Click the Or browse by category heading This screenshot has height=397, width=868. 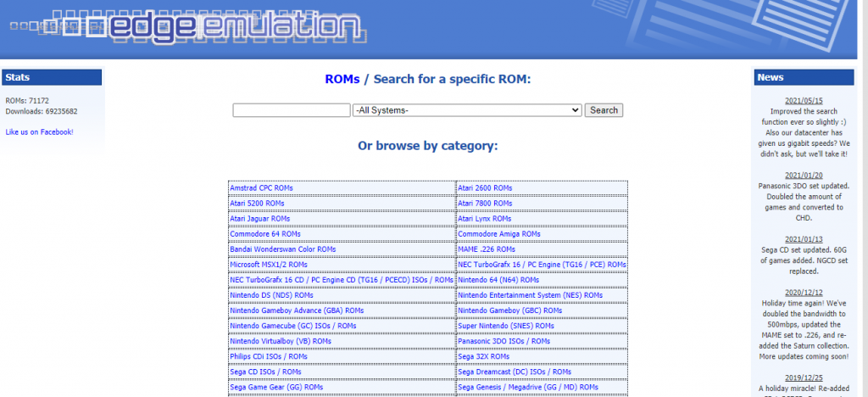coord(428,146)
